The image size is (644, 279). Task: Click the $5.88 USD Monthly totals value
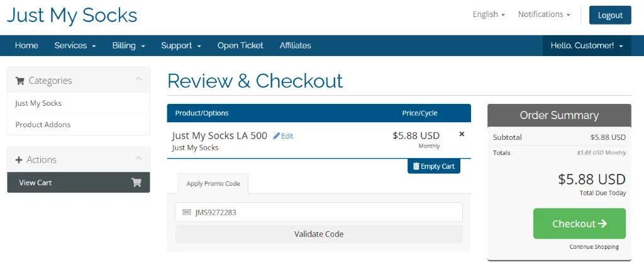pos(601,152)
